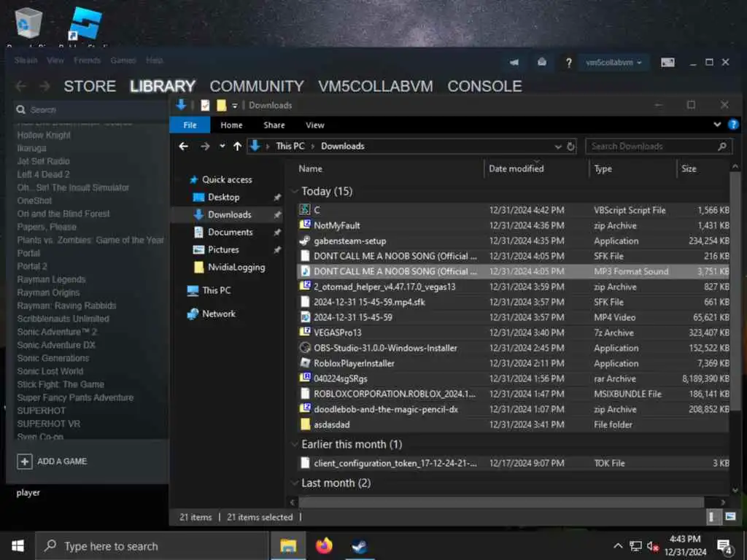Click the Refresh button in address bar
This screenshot has height=560, width=747.
coord(570,147)
